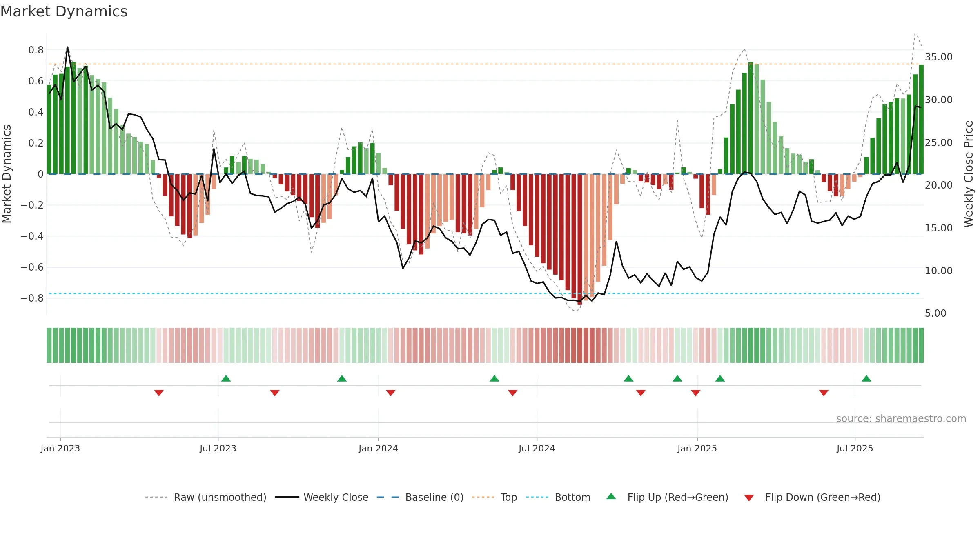The width and height of the screenshot is (980, 551).
Task: Click the 0.4 tick on the left axis
Action: pyautogui.click(x=36, y=112)
